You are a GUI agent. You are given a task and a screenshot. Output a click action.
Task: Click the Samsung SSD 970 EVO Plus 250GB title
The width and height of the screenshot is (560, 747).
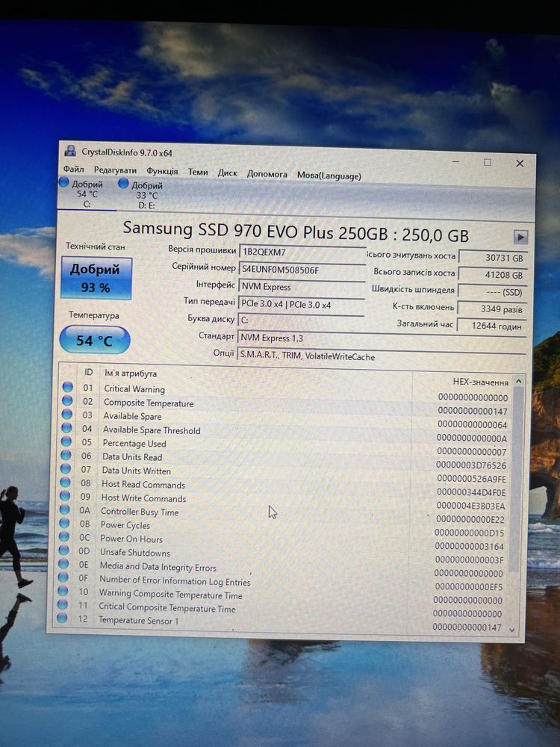point(296,231)
